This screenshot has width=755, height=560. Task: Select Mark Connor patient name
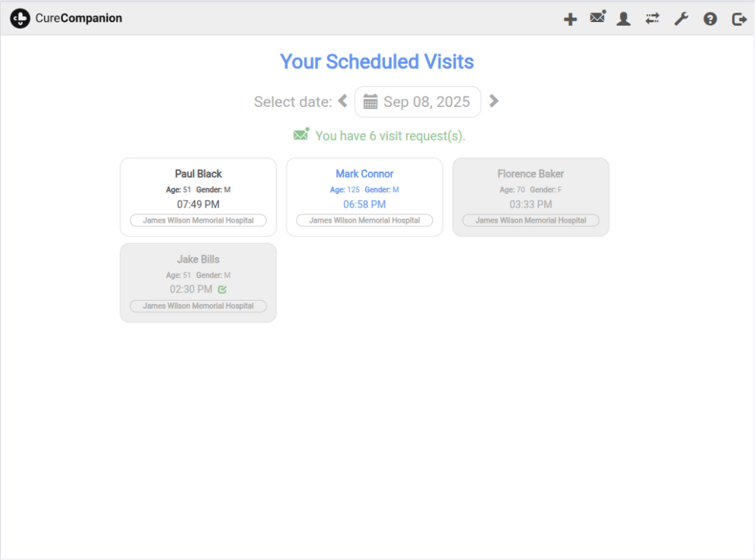point(364,174)
